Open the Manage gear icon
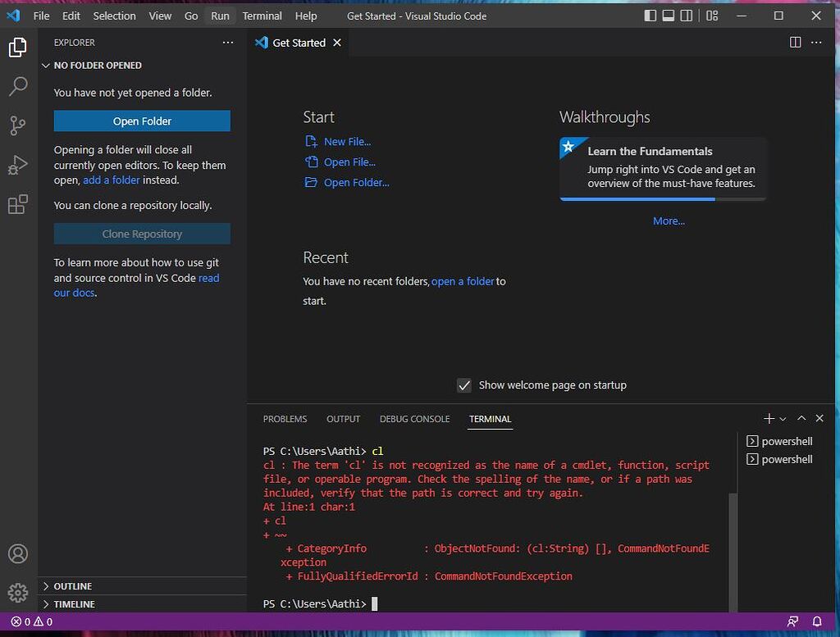 point(18,593)
